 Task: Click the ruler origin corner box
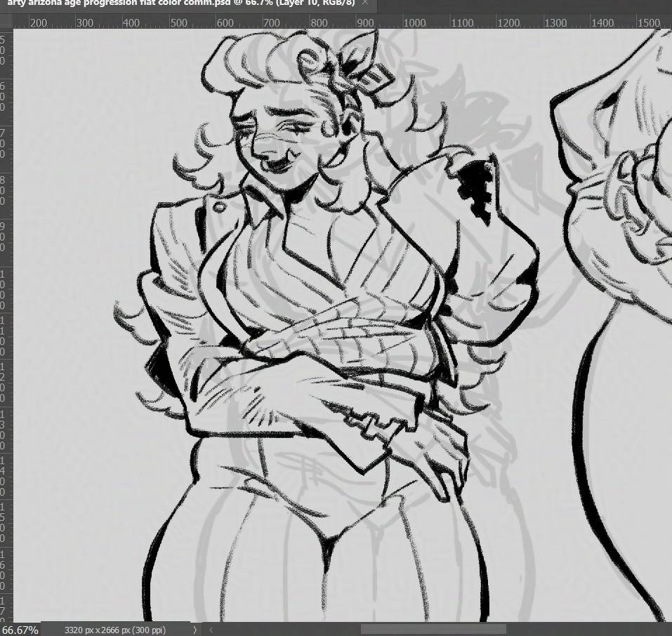6,22
